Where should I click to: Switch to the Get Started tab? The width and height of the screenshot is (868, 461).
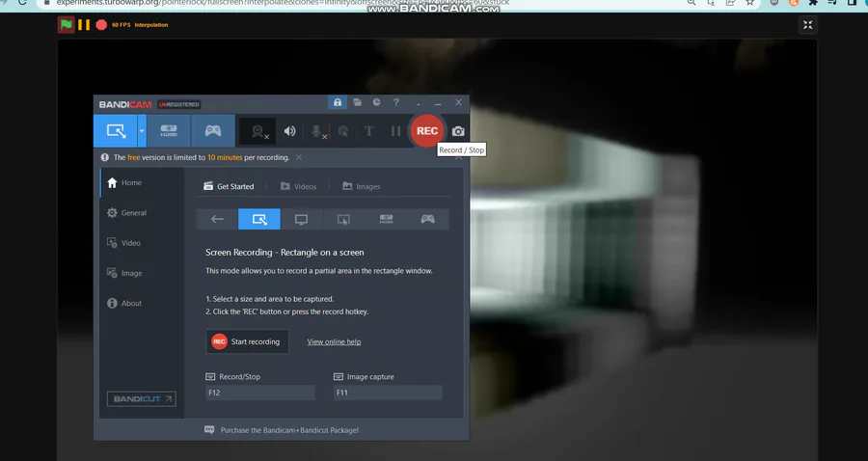(229, 186)
